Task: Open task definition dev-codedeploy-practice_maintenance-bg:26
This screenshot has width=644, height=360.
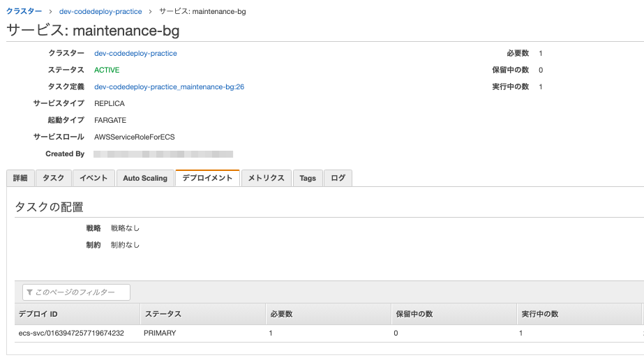Action: point(169,87)
